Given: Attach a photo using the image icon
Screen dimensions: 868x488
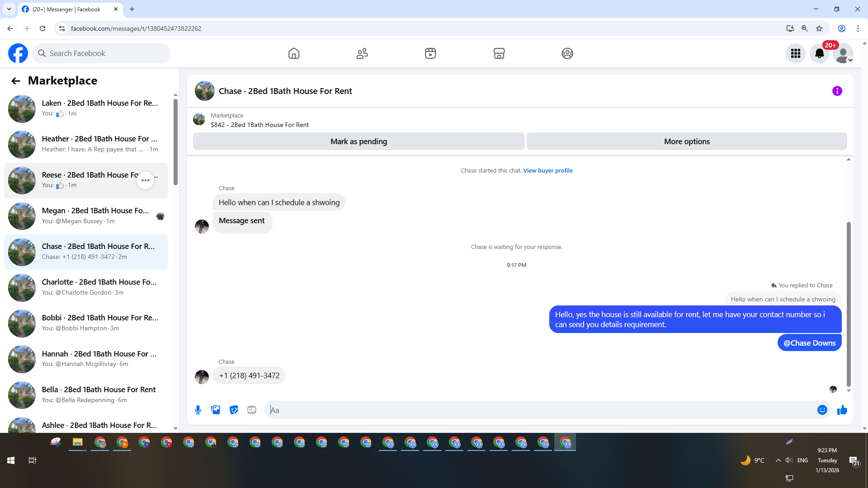Looking at the screenshot, I should click(x=216, y=410).
